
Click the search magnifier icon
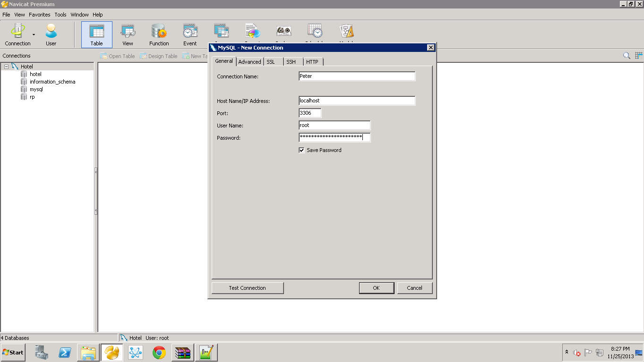tap(627, 56)
